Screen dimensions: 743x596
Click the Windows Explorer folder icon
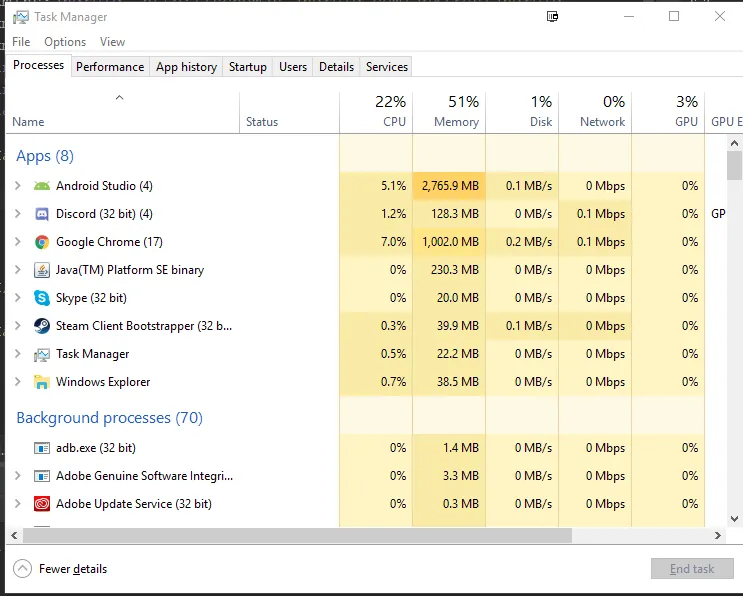pos(42,382)
